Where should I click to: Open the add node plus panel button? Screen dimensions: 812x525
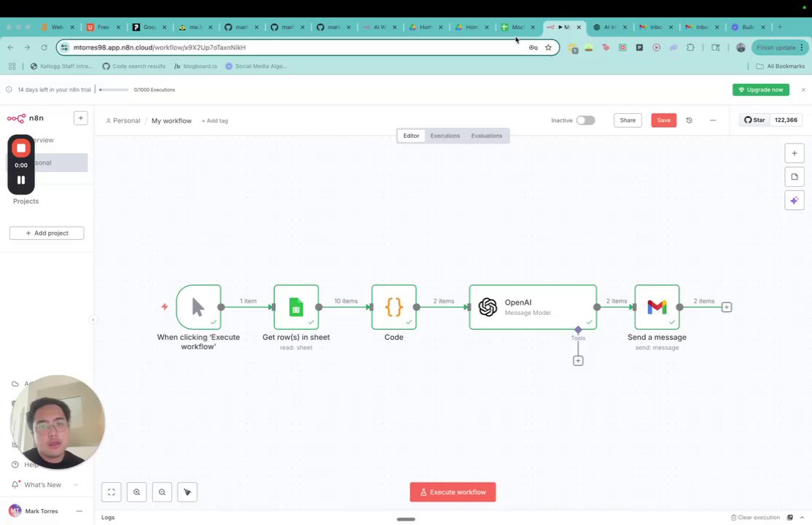coord(795,153)
